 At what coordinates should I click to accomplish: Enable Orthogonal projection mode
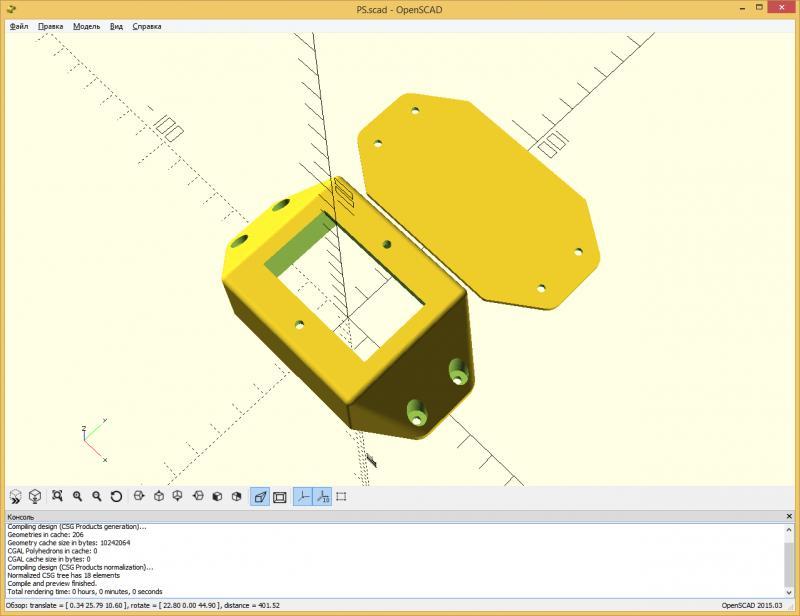point(280,496)
